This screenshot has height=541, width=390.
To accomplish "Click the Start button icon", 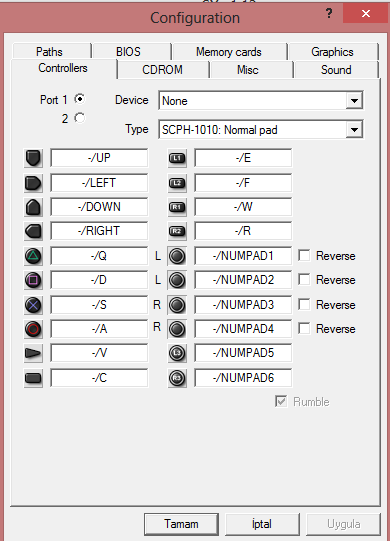I will 33,353.
